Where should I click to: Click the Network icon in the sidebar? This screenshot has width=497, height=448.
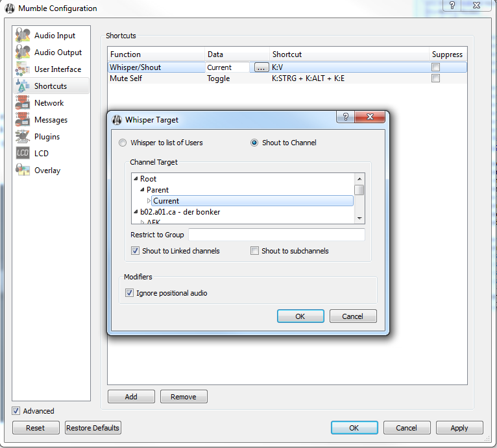[x=23, y=102]
